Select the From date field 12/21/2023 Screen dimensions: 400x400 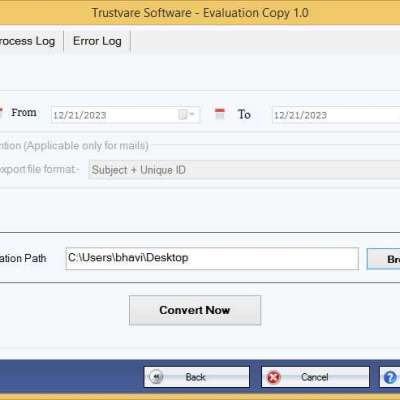pyautogui.click(x=125, y=115)
